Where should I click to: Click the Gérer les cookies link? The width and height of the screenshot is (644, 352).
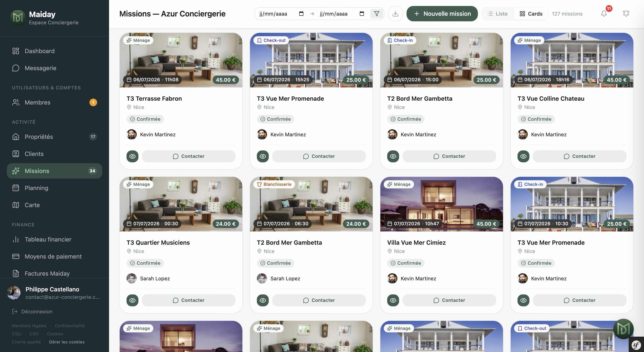[66, 342]
